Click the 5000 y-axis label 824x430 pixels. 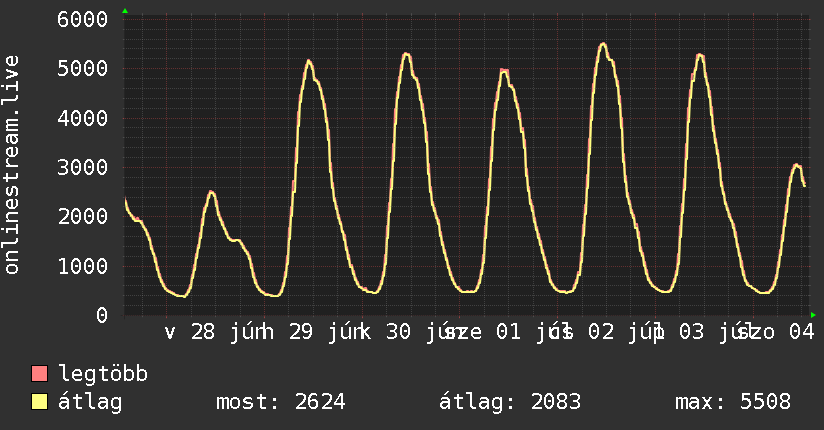coord(83,68)
